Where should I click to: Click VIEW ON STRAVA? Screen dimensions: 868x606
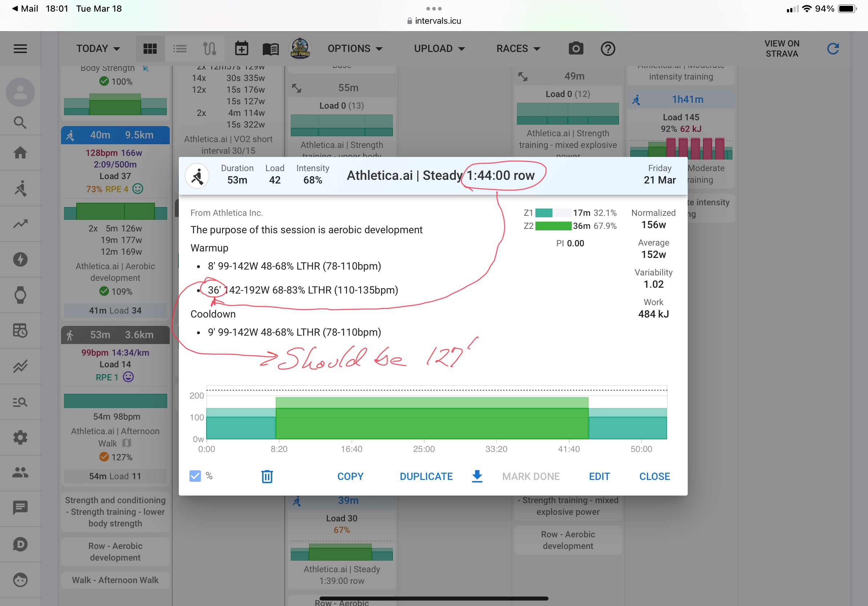click(782, 49)
